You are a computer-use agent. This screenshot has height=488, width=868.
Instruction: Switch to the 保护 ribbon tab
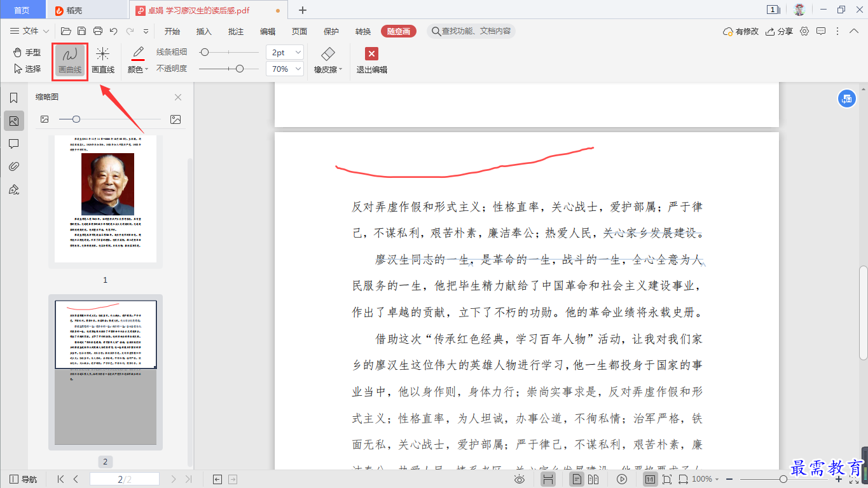click(331, 31)
